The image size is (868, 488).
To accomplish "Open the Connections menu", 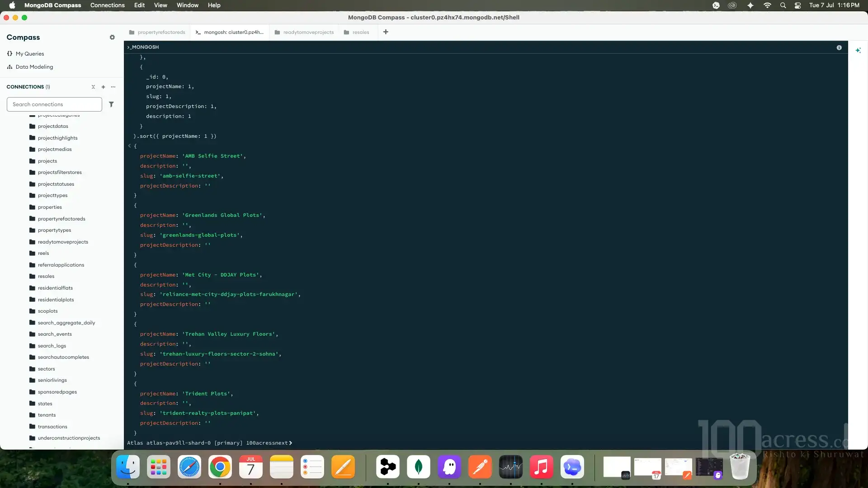I will click(108, 5).
